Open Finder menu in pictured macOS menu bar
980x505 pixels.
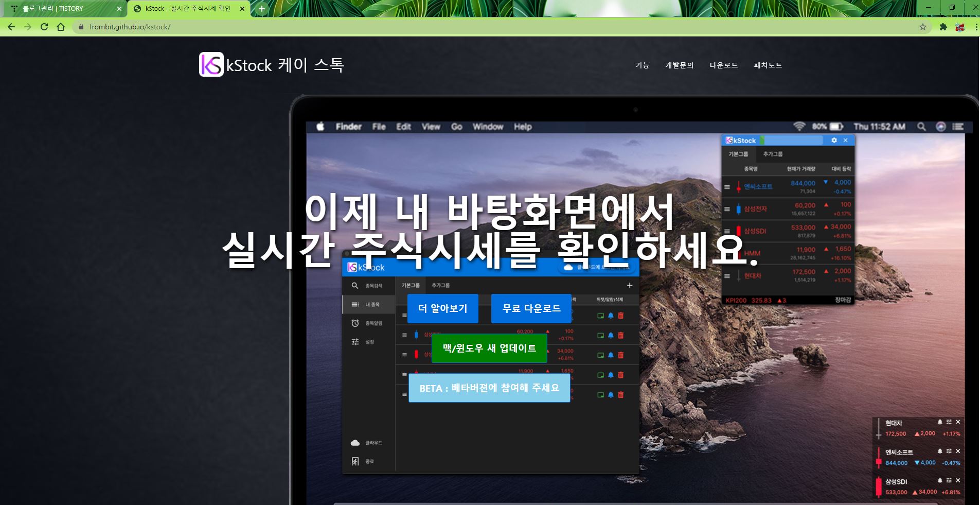pos(348,127)
